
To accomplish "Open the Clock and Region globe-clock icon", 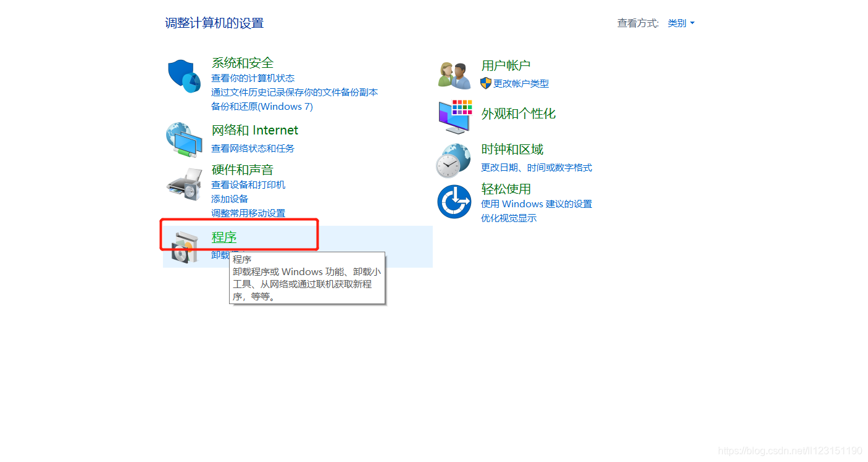I will (454, 160).
